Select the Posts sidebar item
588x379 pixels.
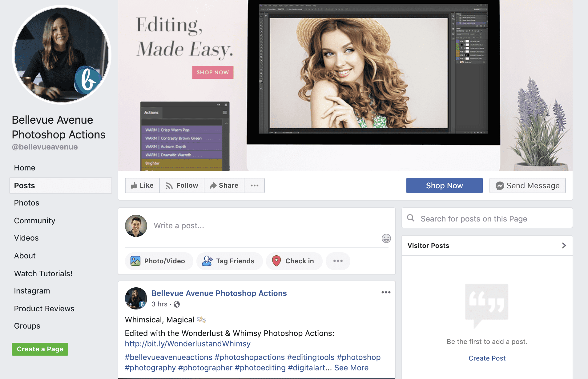[61, 186]
